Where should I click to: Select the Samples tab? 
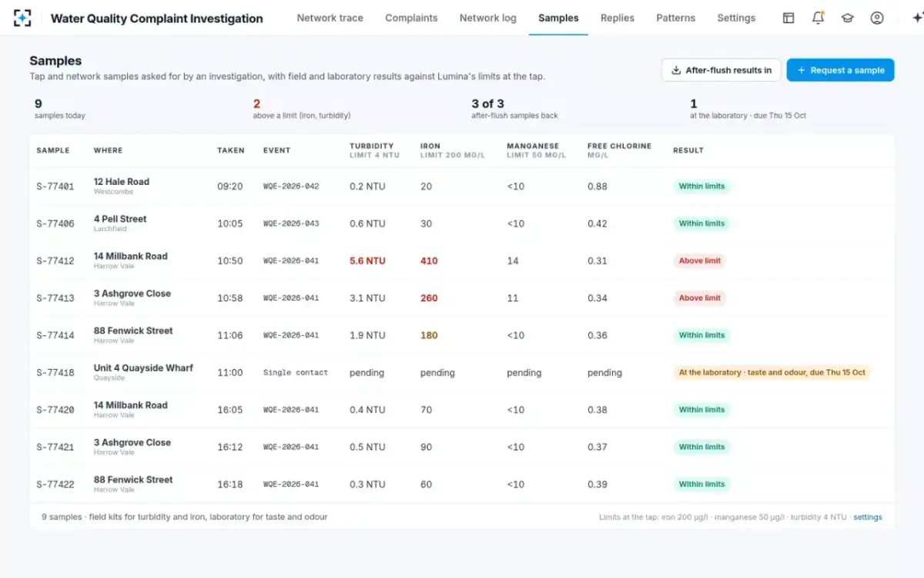[558, 18]
